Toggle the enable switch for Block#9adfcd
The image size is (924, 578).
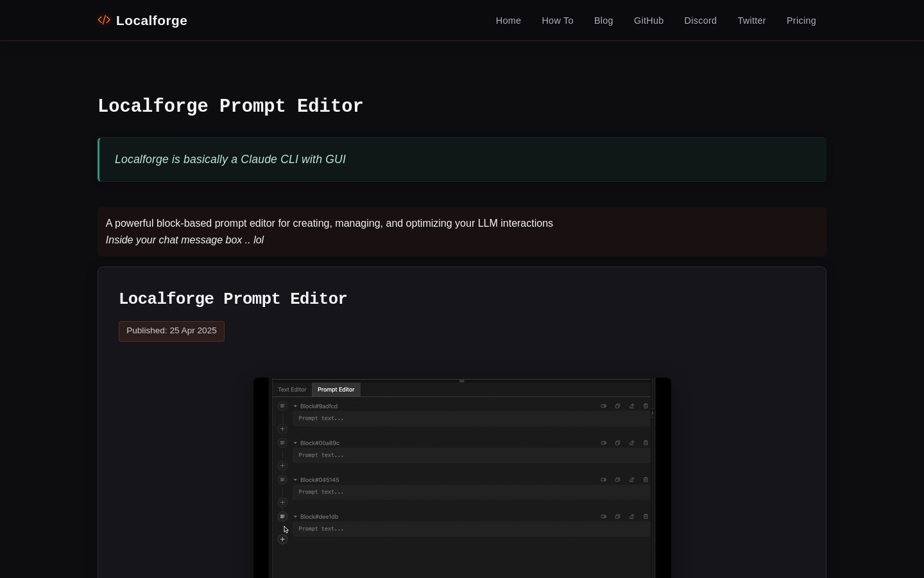603,406
